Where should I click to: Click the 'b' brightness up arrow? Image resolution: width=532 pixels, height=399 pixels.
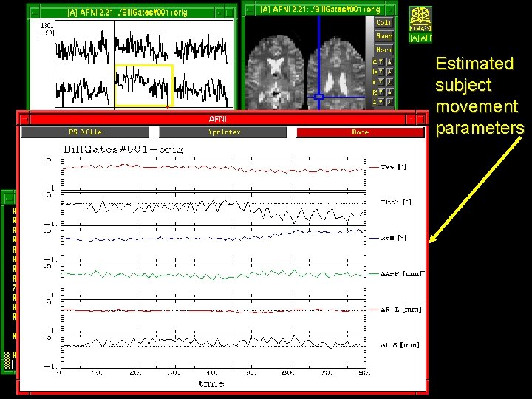(389, 72)
